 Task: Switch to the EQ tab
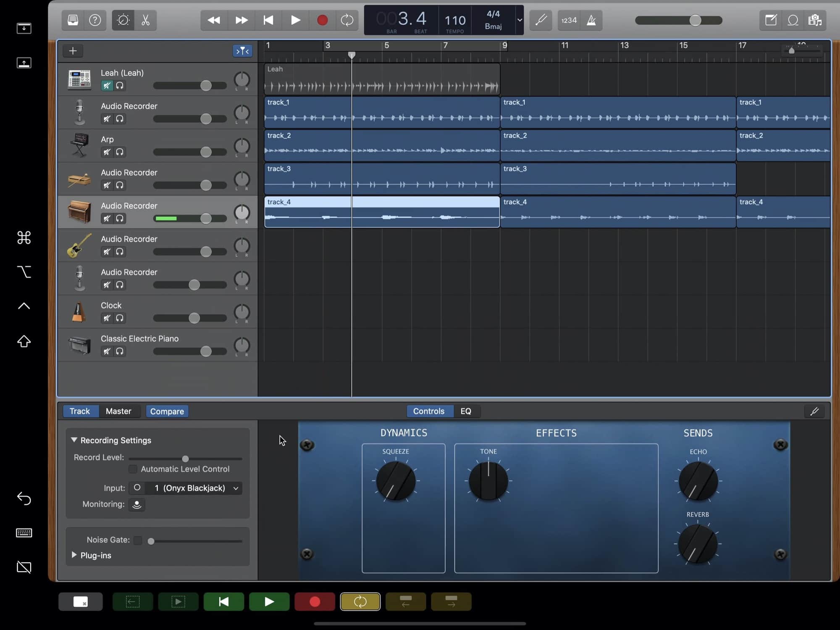466,411
